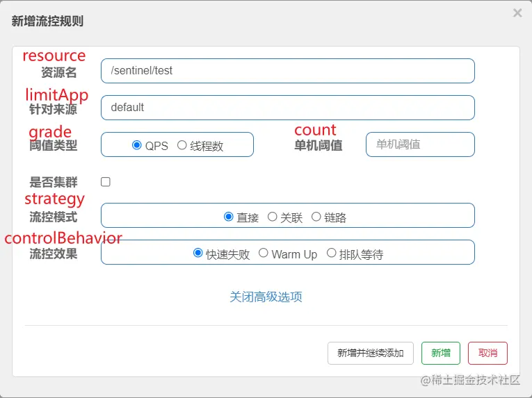Click the 资源名 input field
The image size is (532, 398).
click(x=288, y=71)
